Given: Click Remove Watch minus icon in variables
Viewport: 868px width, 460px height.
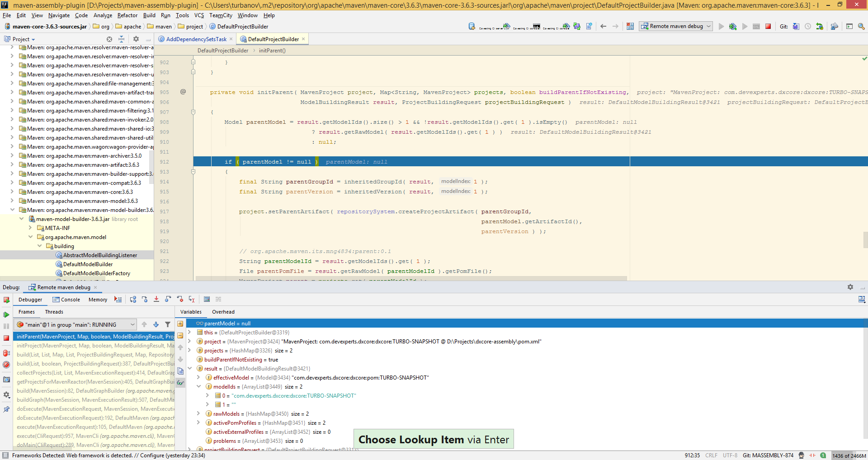Looking at the screenshot, I should (x=180, y=336).
